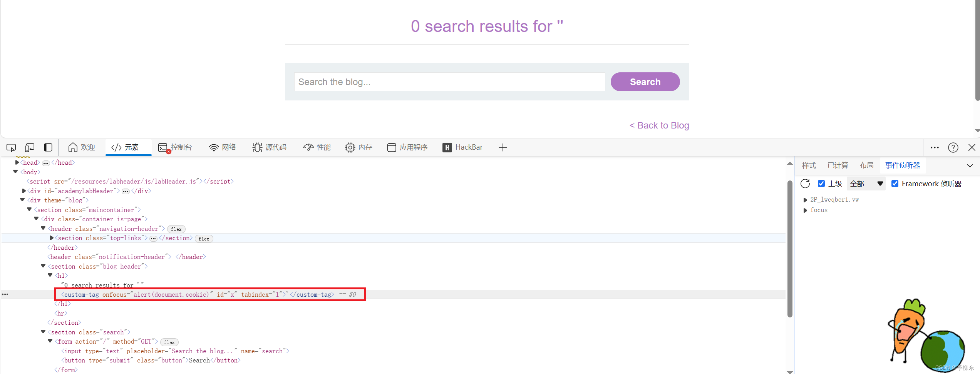Open DevTools more options ellipsis
Screen dimensions: 980x374
pyautogui.click(x=935, y=147)
